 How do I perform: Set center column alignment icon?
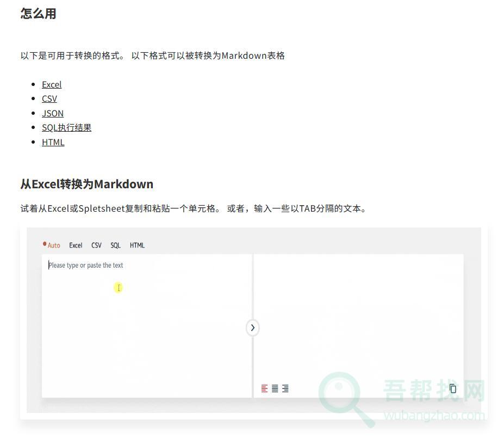pyautogui.click(x=275, y=388)
